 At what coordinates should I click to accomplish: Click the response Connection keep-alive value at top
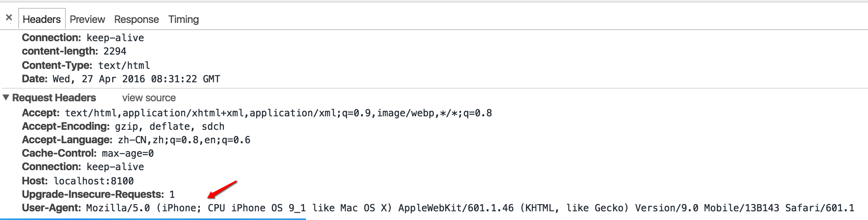click(x=115, y=38)
